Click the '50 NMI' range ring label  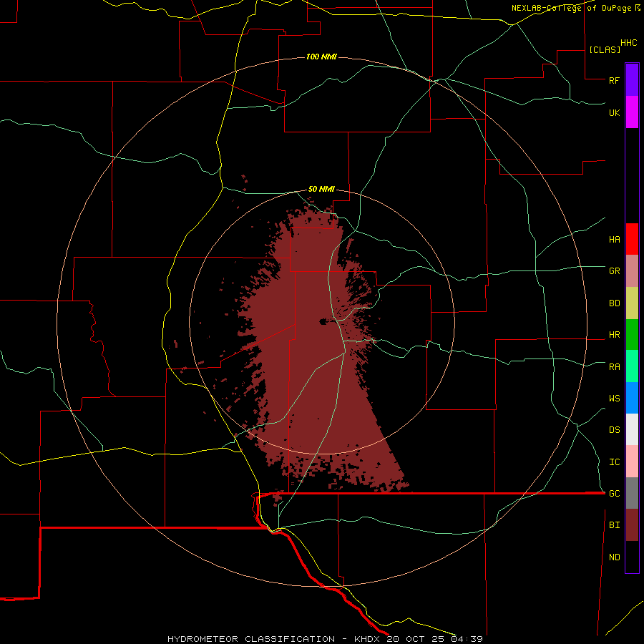[x=321, y=190]
